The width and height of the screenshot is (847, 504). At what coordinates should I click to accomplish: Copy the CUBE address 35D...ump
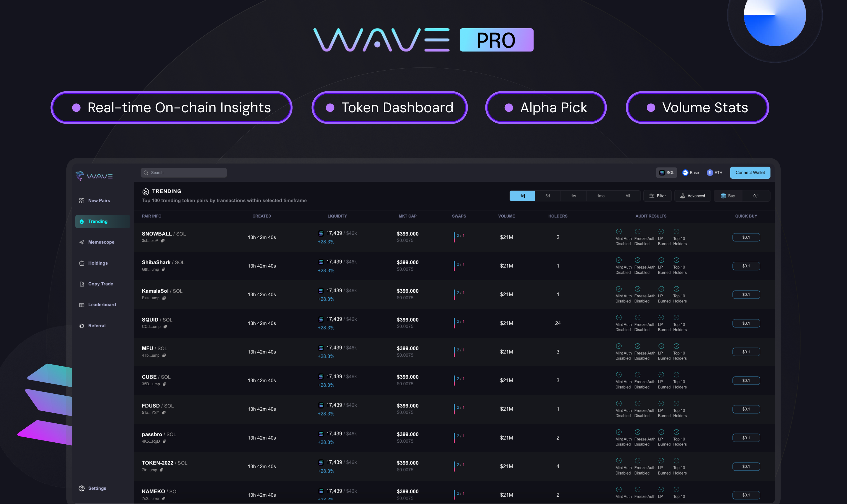click(x=164, y=384)
